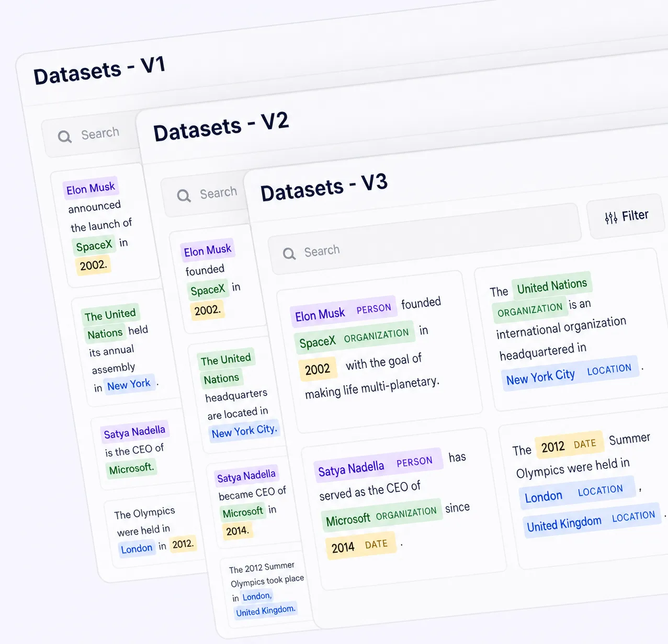Click the 'Microsoft.' highlight in V1

coord(132,468)
